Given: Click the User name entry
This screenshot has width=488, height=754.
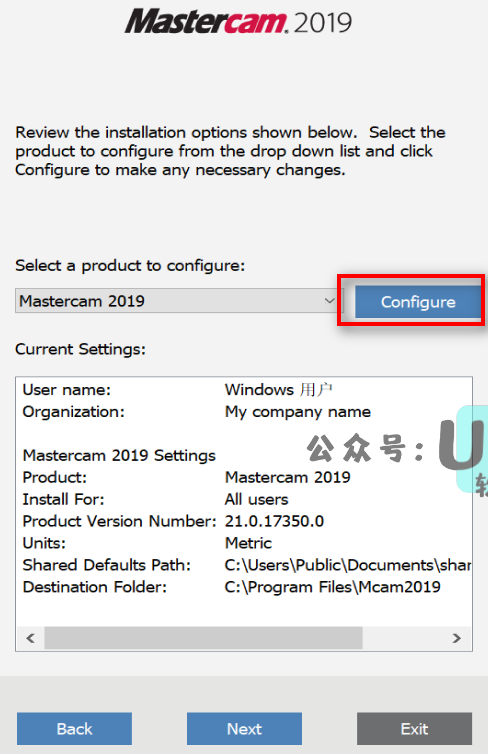Looking at the screenshot, I should [178, 390].
